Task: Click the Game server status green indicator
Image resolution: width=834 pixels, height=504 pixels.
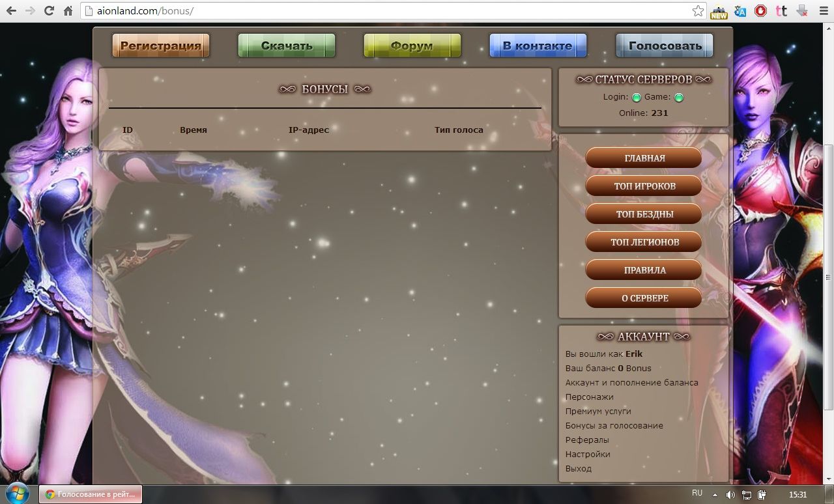Action: (679, 98)
